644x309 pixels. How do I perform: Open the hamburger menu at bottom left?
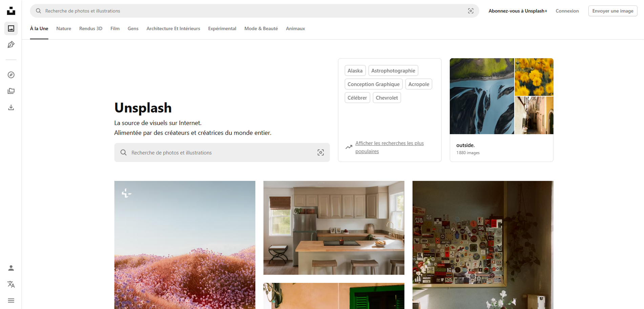(x=11, y=301)
